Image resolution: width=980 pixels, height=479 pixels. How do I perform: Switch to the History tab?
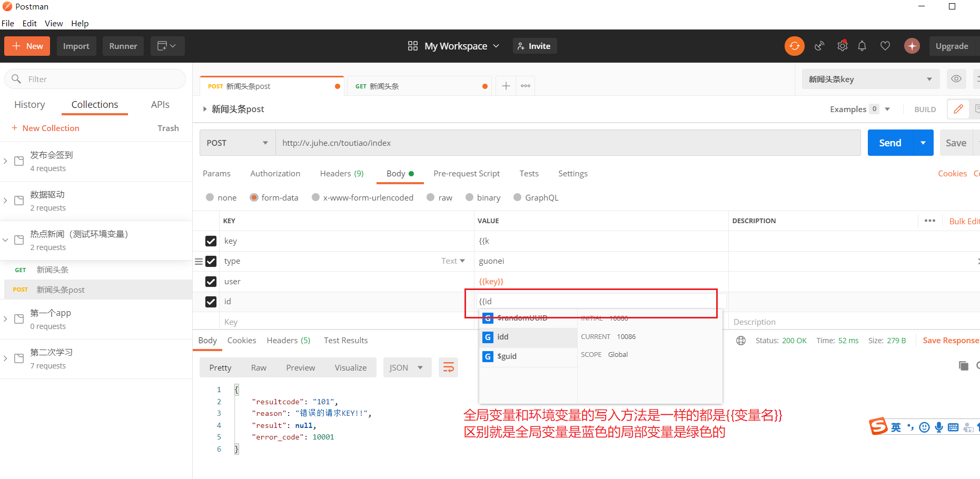click(29, 104)
